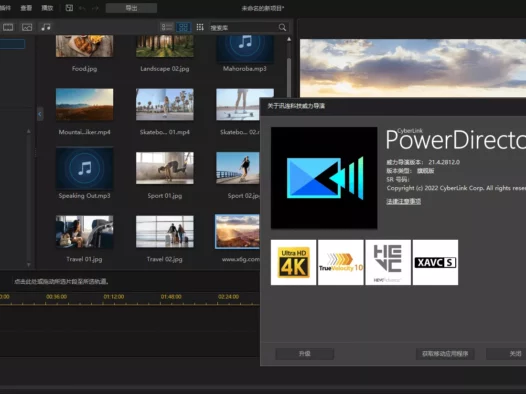This screenshot has width=526, height=394.
Task: Click the PowerDirector logo image
Action: coord(324,178)
